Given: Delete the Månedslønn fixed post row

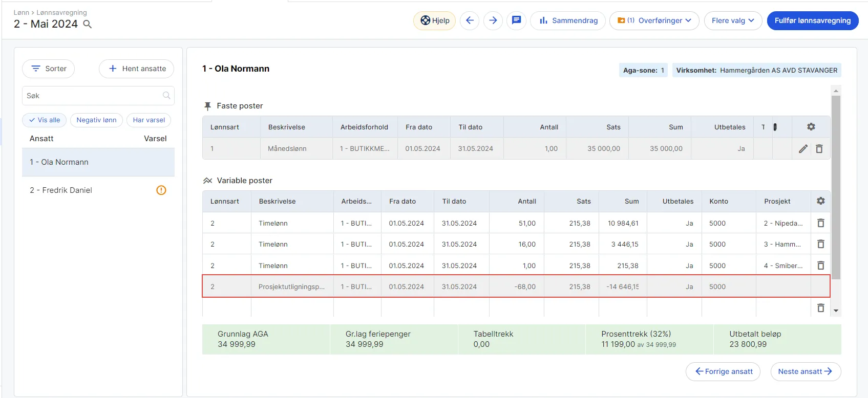Looking at the screenshot, I should [x=819, y=149].
